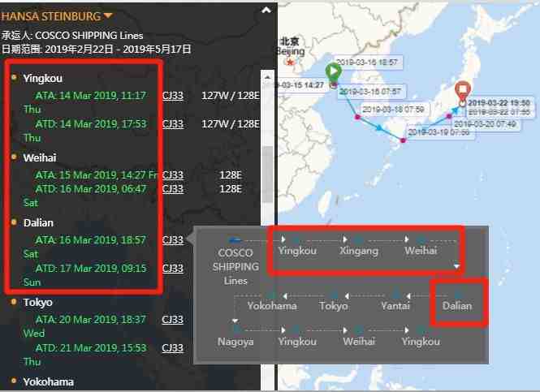This screenshot has height=392, width=540.
Task: Select Nagoya port in route diagram
Action: [x=235, y=342]
